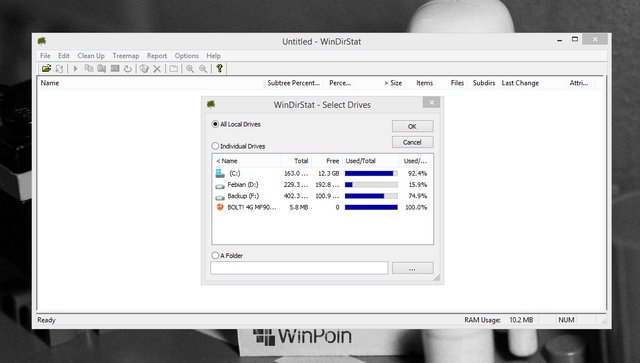This screenshot has width=640, height=363.
Task: Click the Command Prompt Here toolbar icon
Action: [x=115, y=68]
